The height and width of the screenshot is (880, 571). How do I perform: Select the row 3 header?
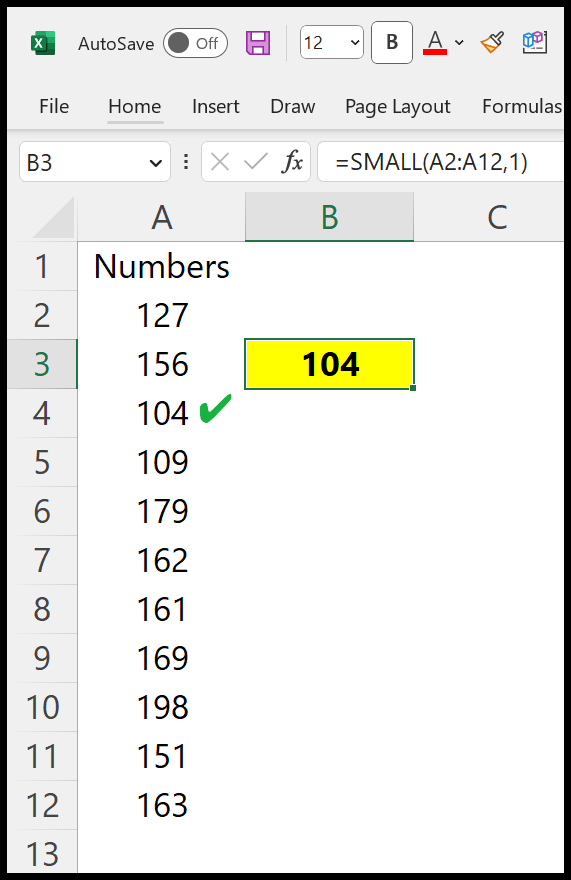click(43, 364)
